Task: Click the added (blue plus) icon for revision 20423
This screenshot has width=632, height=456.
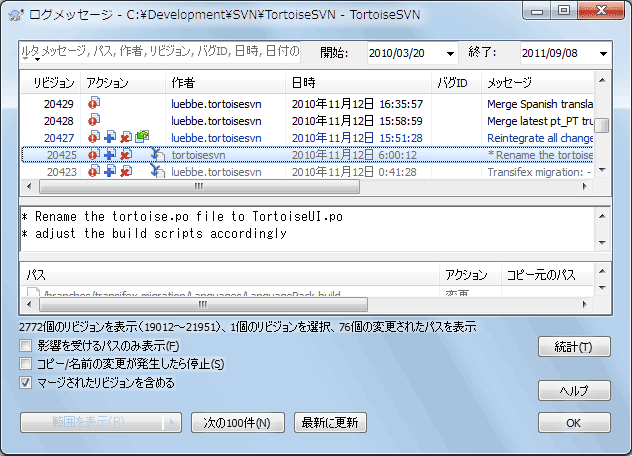Action: (x=110, y=171)
